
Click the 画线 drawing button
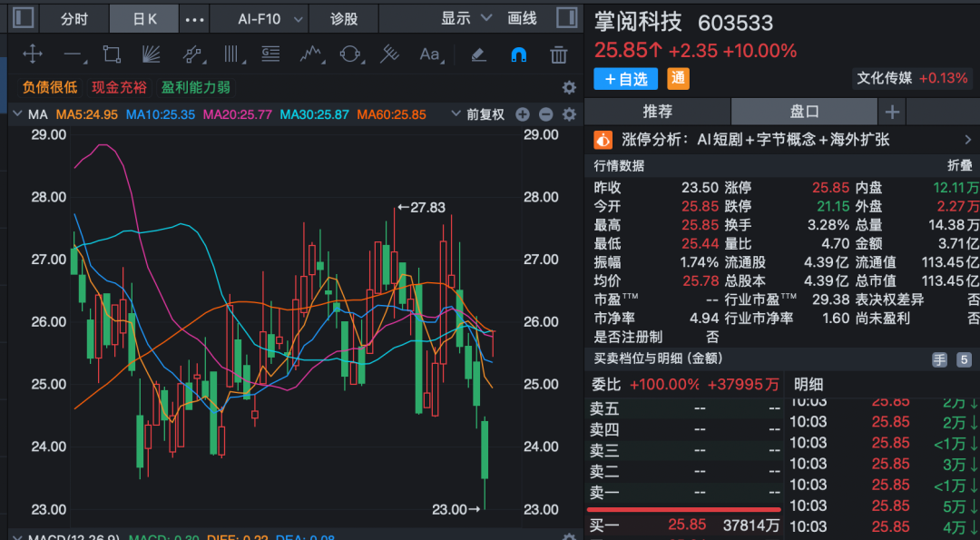click(x=523, y=18)
